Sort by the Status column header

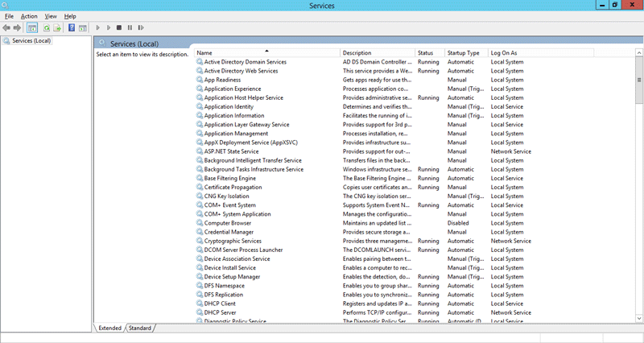(430, 52)
